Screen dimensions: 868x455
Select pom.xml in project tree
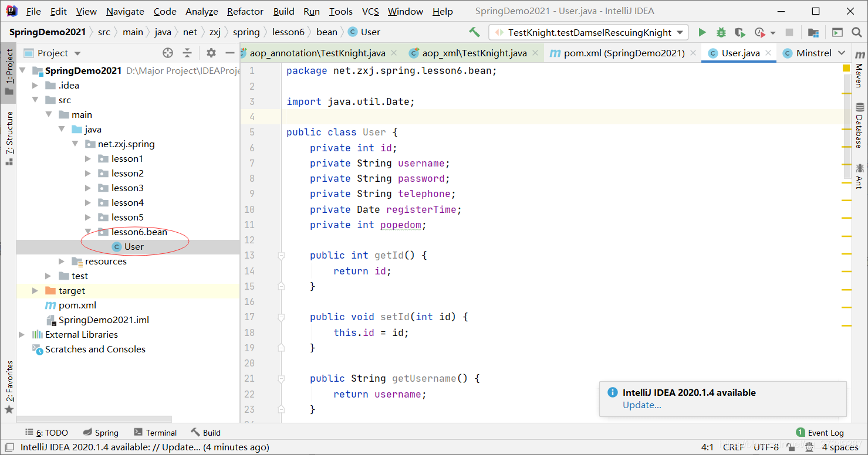77,305
